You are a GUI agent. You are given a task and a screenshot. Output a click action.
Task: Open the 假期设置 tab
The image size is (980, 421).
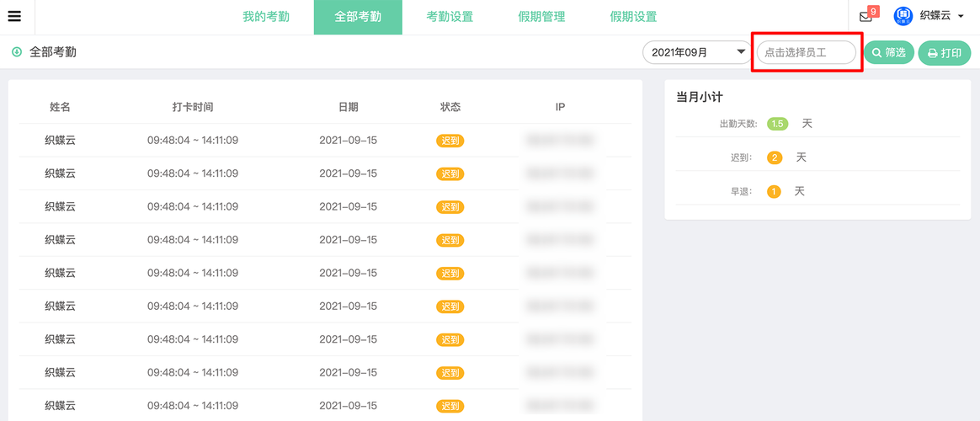click(633, 17)
